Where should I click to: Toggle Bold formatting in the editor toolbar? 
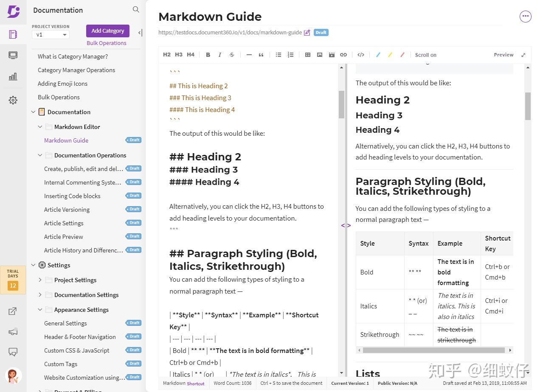(208, 54)
